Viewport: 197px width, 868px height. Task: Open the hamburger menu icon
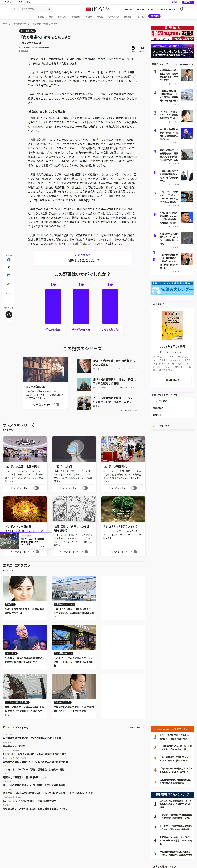pyautogui.click(x=6, y=9)
